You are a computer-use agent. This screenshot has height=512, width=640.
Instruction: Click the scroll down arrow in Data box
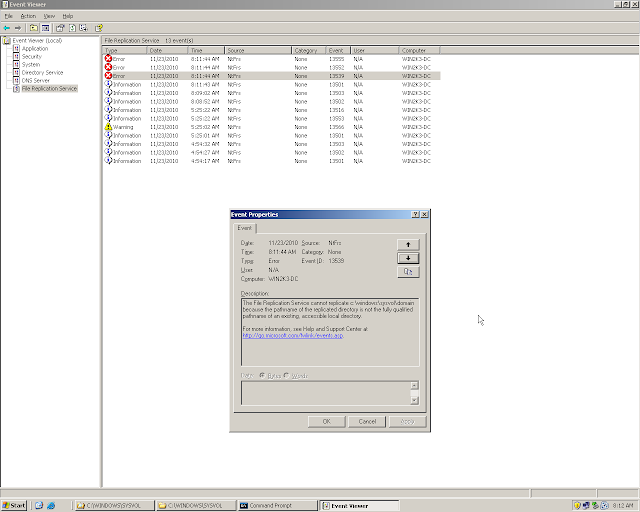414,401
